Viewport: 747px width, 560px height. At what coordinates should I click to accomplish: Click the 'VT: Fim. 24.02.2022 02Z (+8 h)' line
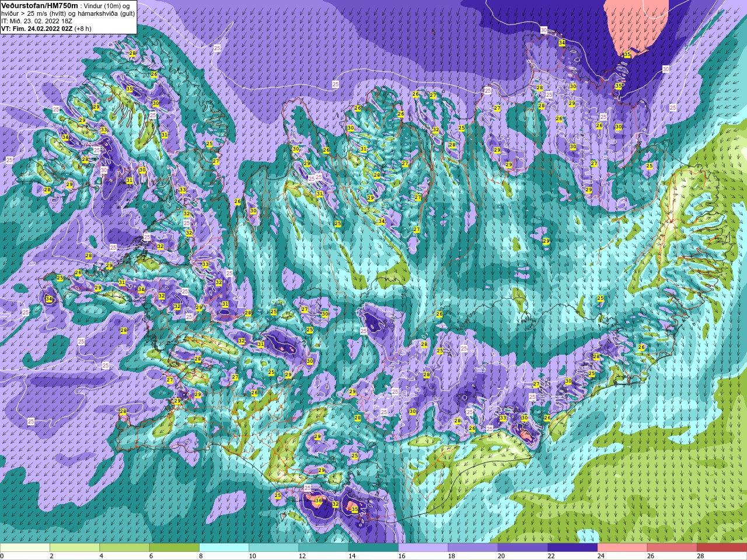point(45,28)
